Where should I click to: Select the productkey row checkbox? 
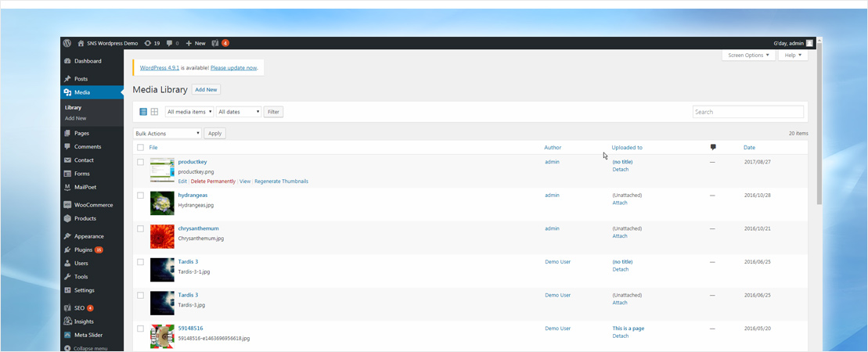(141, 162)
